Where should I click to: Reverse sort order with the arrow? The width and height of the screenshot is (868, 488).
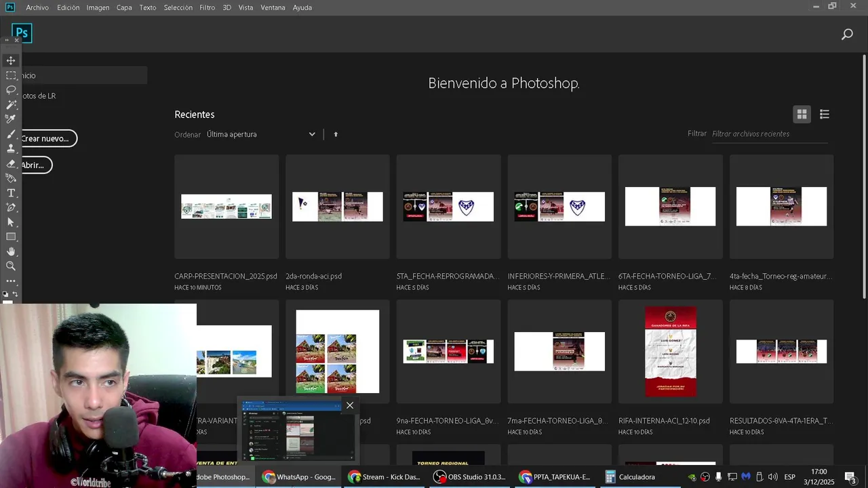tap(336, 134)
